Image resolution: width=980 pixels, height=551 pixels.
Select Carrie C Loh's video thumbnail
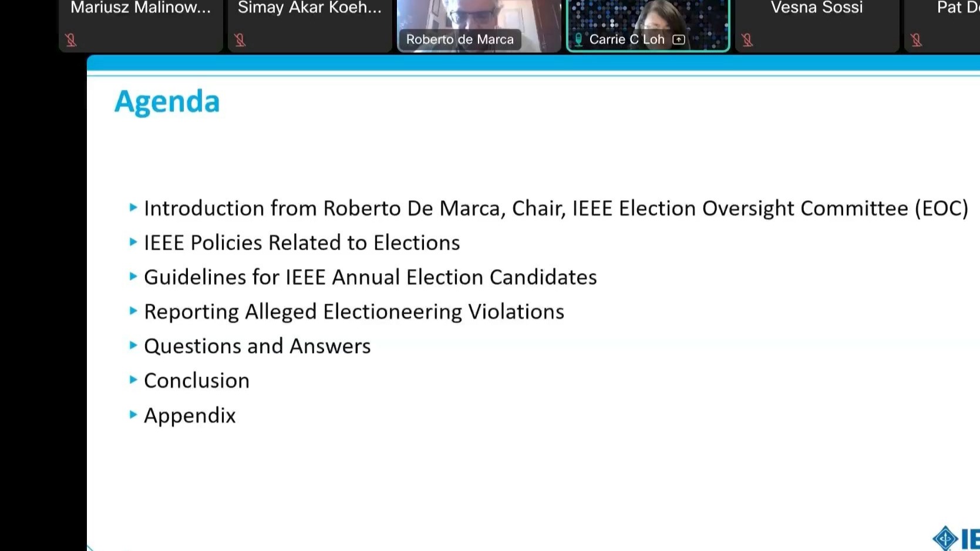pos(648,26)
